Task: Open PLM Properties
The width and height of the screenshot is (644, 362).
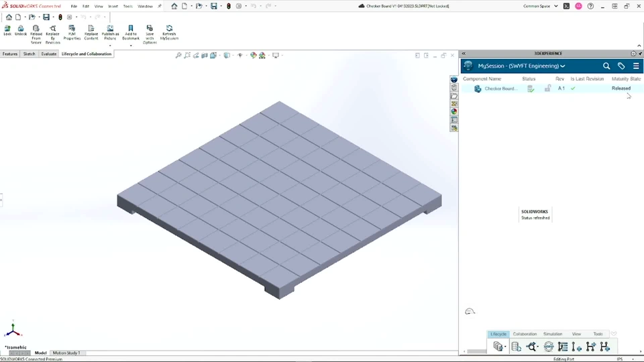Action: [72, 32]
